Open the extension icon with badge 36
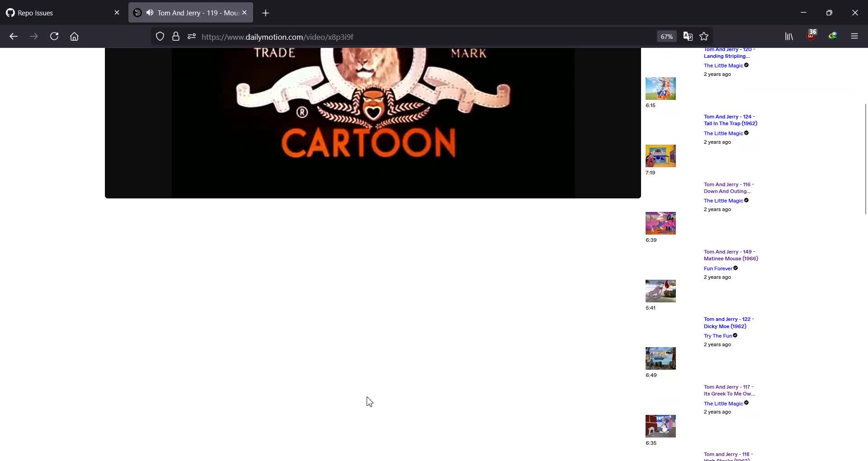 coord(811,36)
